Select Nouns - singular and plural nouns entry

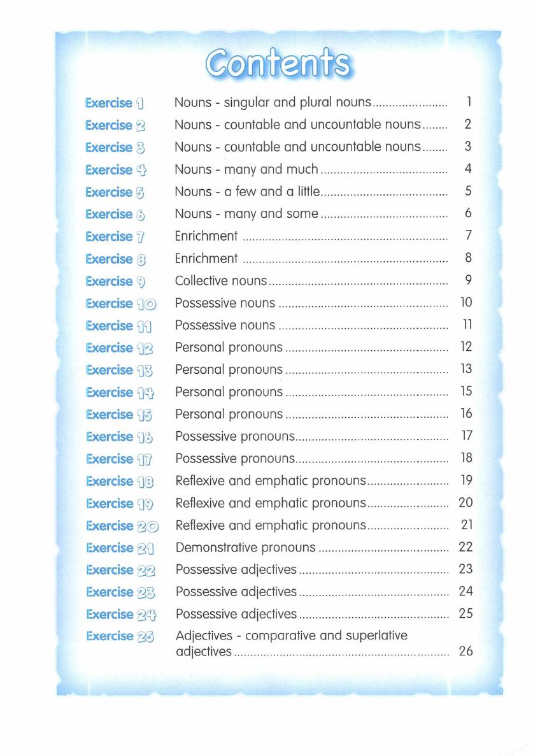coord(273,103)
